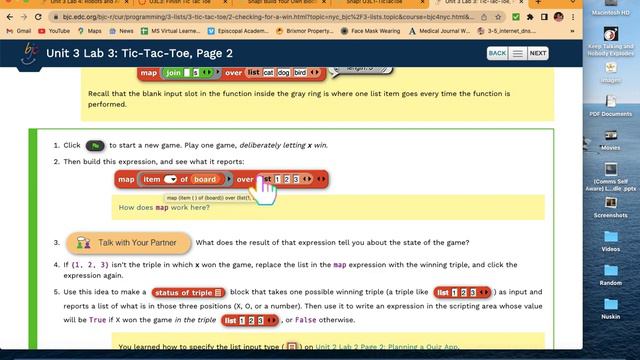Open the Medical Journal W... bookmark
The image size is (640, 360).
click(439, 31)
